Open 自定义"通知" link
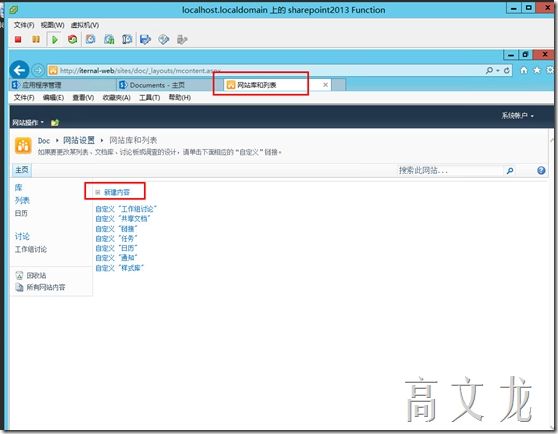Image resolution: width=558 pixels, height=434 pixels. 116,258
